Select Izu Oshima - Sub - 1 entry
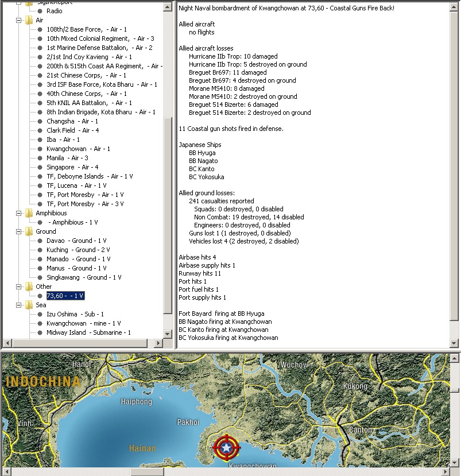 [75, 314]
